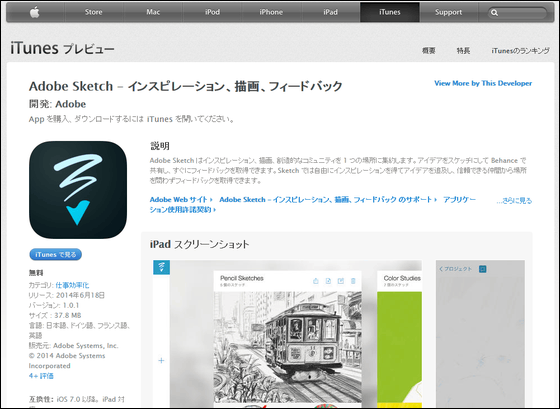560x409 pixels.
Task: Click the magnifier search icon
Action: (x=495, y=13)
